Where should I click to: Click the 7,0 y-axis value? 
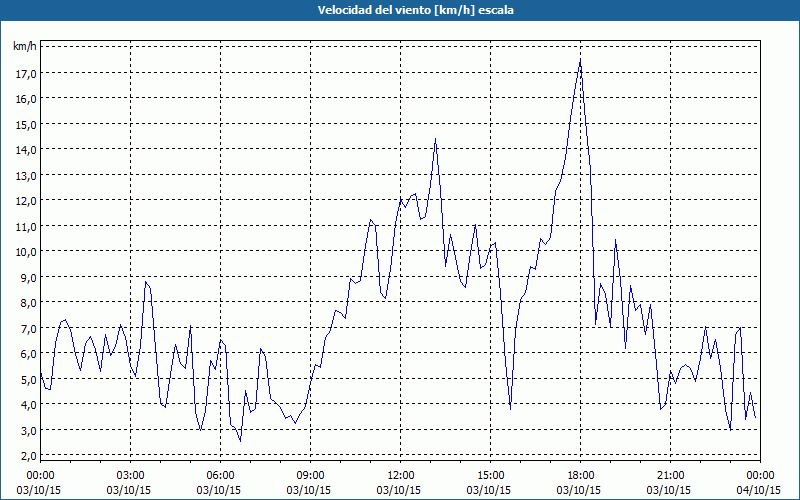[28, 329]
